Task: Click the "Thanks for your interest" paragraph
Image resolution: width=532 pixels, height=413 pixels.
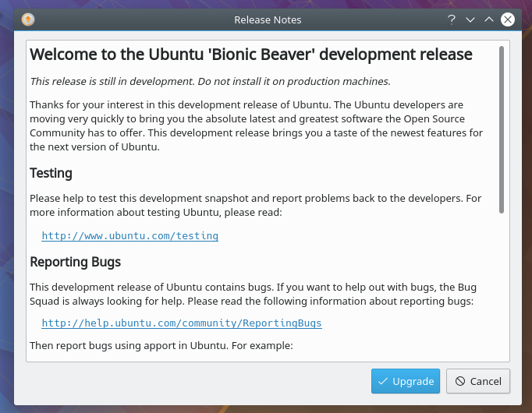Action: [257, 125]
